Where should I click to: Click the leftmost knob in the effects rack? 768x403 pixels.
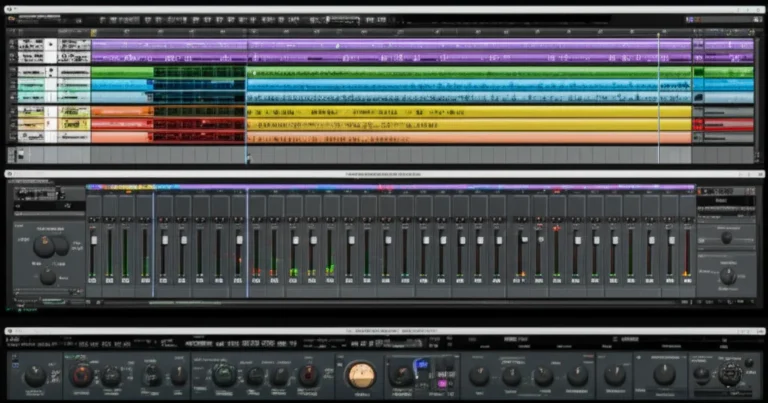[x=35, y=376]
